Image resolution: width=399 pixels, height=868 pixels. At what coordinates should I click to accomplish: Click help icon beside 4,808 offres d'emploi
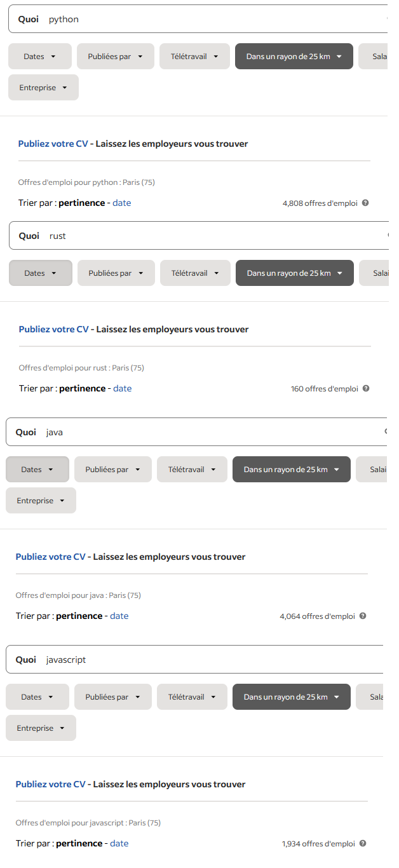click(365, 203)
